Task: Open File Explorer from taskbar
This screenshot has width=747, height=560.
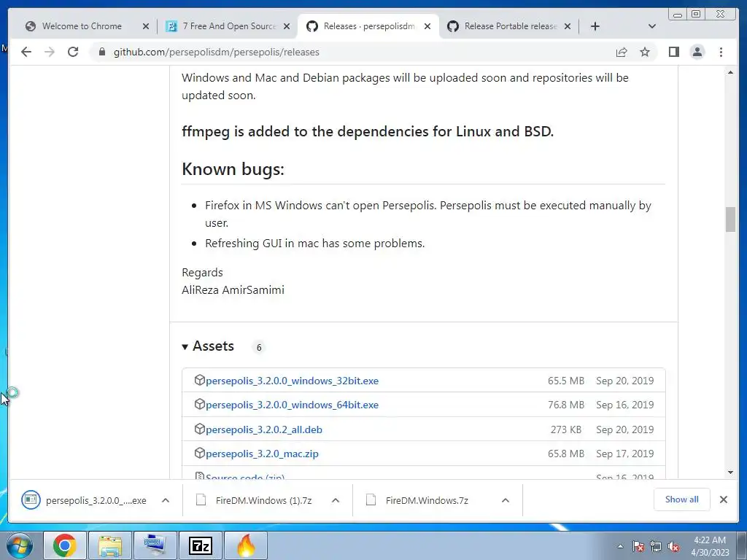Action: [110, 545]
